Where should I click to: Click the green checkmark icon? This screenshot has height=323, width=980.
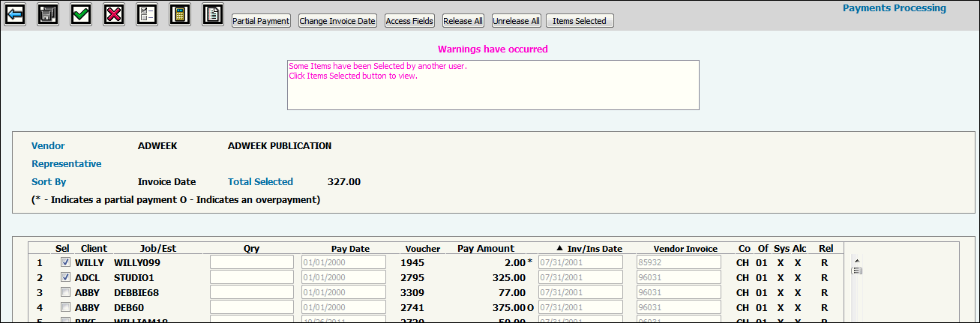click(81, 14)
